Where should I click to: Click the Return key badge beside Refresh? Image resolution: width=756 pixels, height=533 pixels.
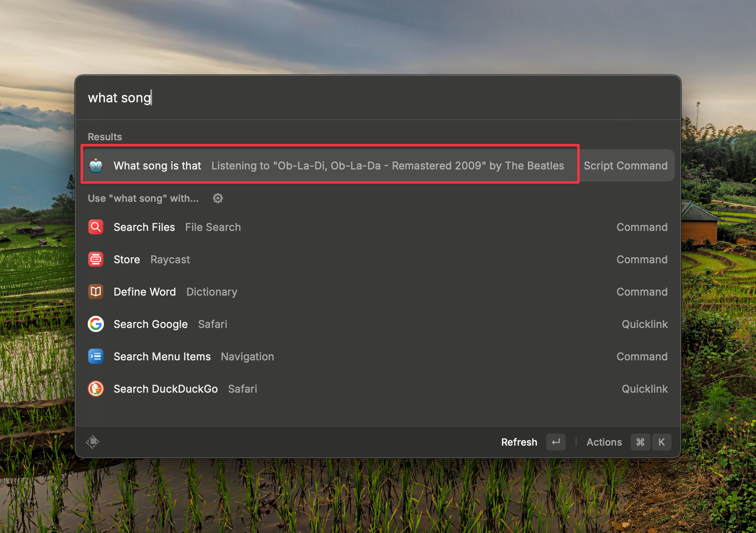point(556,442)
